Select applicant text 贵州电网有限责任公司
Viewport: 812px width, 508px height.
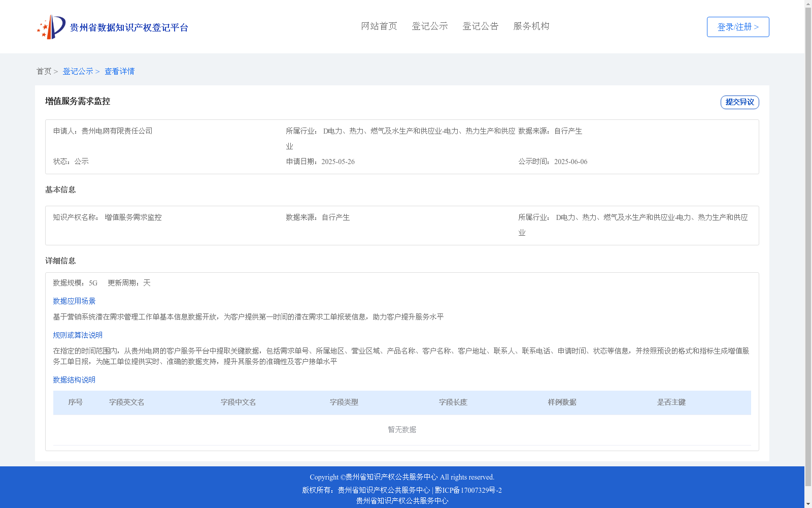click(x=117, y=131)
